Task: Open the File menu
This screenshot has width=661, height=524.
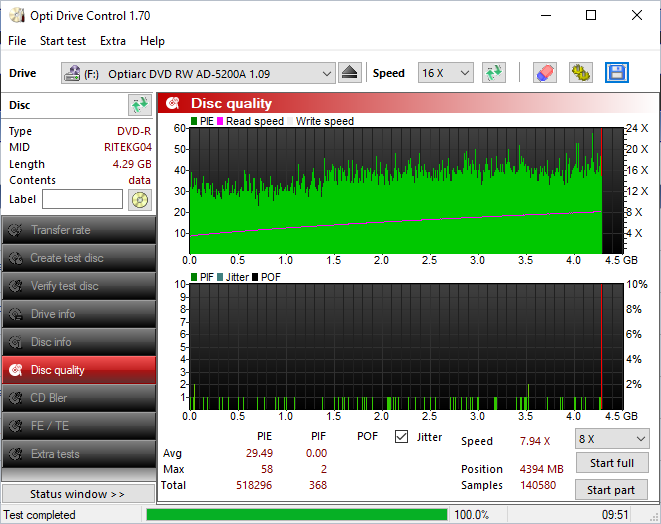Action: coord(17,41)
